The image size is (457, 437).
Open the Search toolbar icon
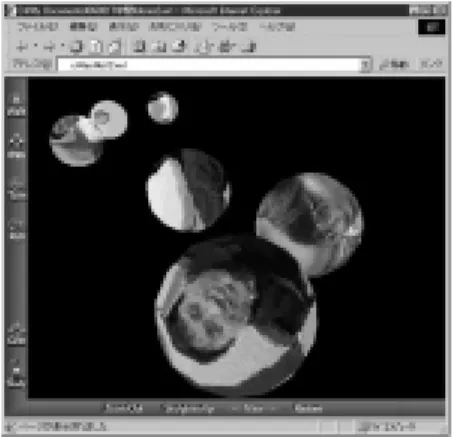tap(139, 46)
